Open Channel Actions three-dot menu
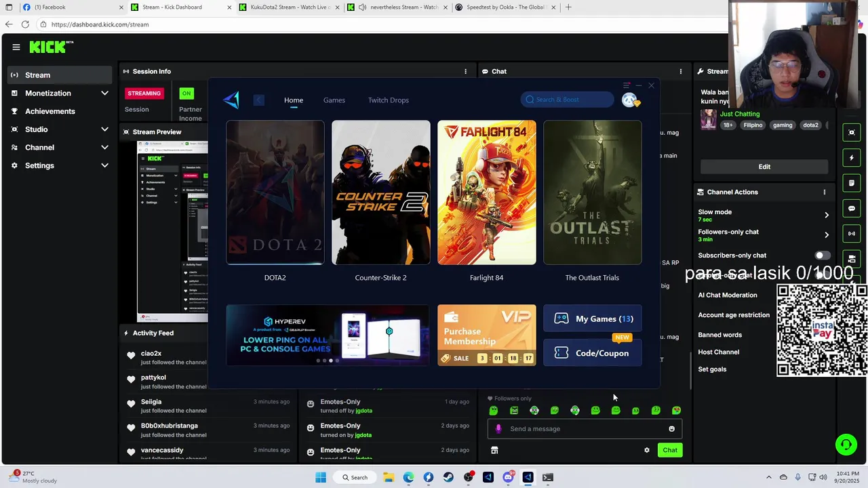 pos(825,192)
